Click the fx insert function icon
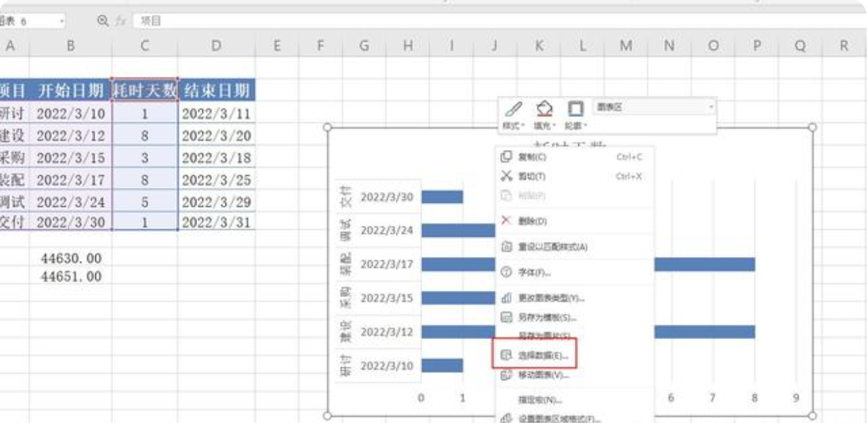868x423 pixels. coord(120,21)
